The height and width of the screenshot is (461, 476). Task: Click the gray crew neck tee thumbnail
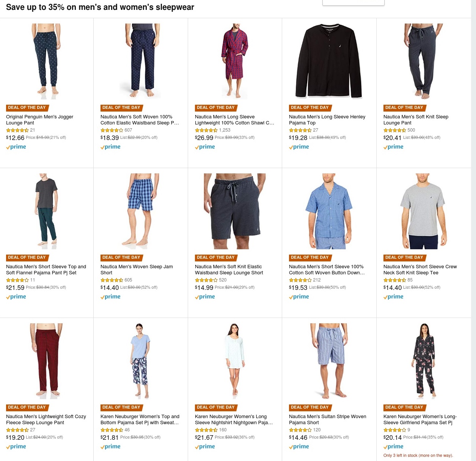[x=423, y=211]
